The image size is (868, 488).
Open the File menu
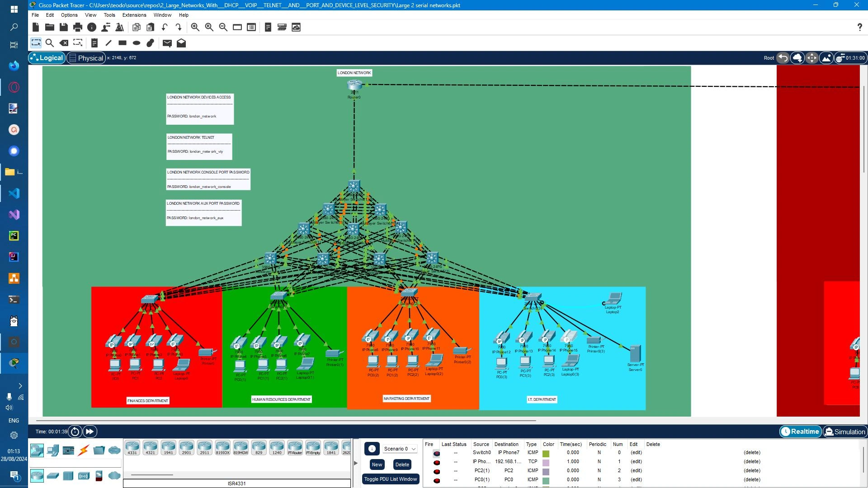(x=35, y=15)
